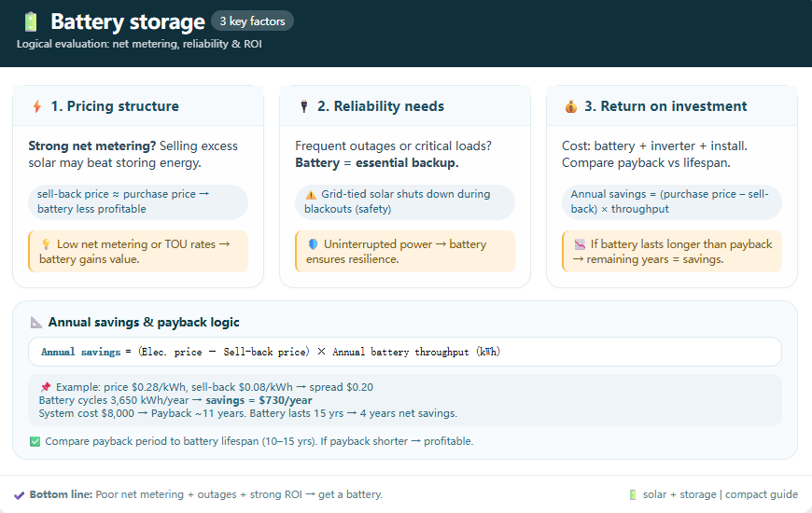Click the Grid-tied solar shuts down pill
Screen dimensions: 812x513
405,201
